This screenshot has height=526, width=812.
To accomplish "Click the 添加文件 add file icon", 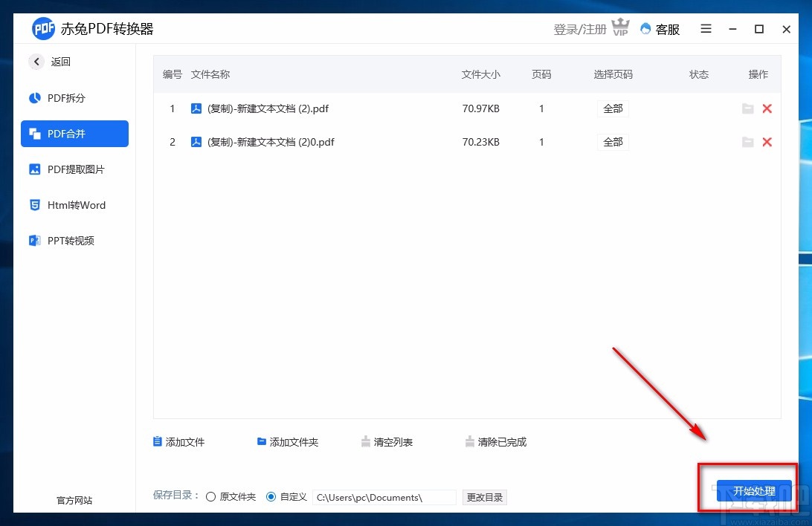I will point(159,441).
